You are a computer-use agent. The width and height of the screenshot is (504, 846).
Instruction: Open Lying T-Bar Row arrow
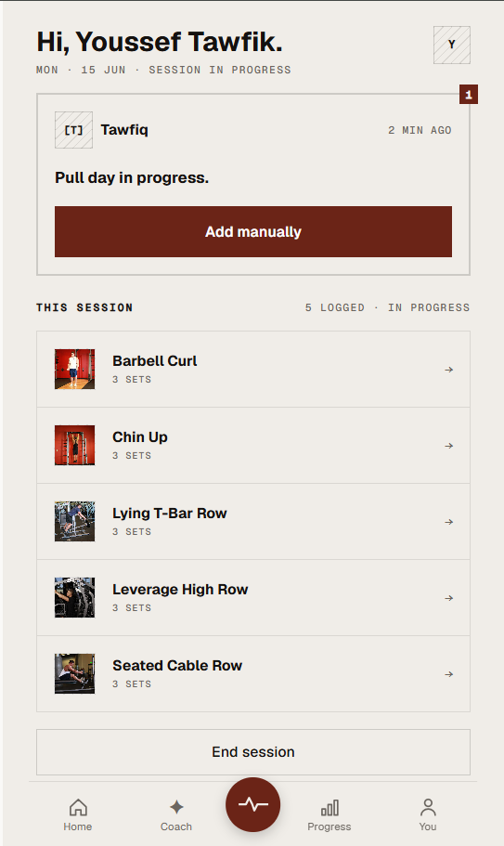pyautogui.click(x=448, y=522)
